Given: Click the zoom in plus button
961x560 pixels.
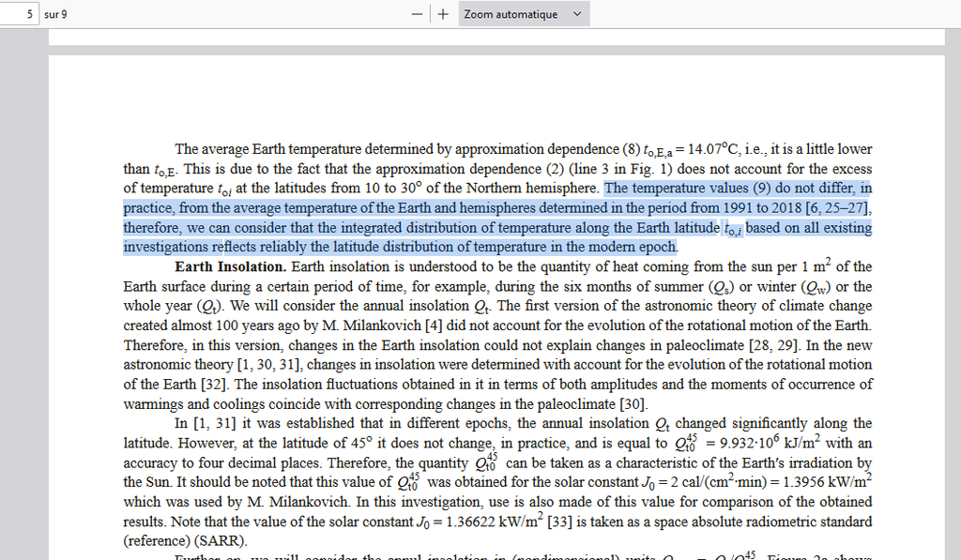Looking at the screenshot, I should tap(443, 14).
